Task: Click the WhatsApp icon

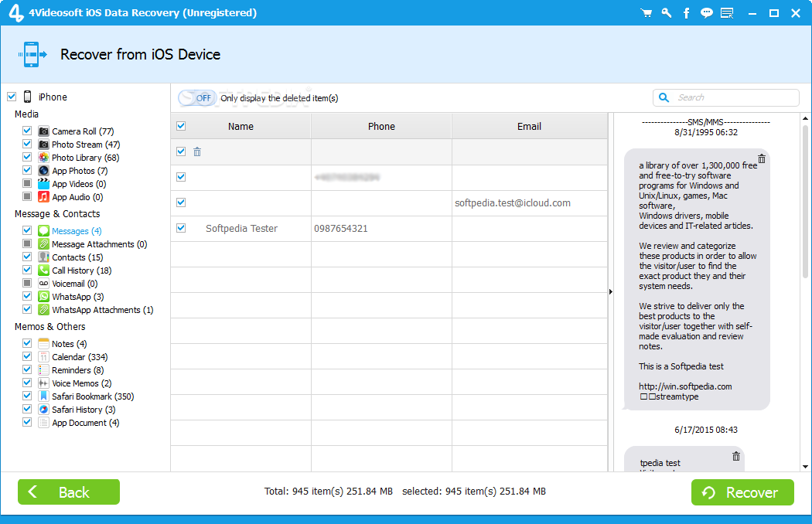Action: pos(44,296)
